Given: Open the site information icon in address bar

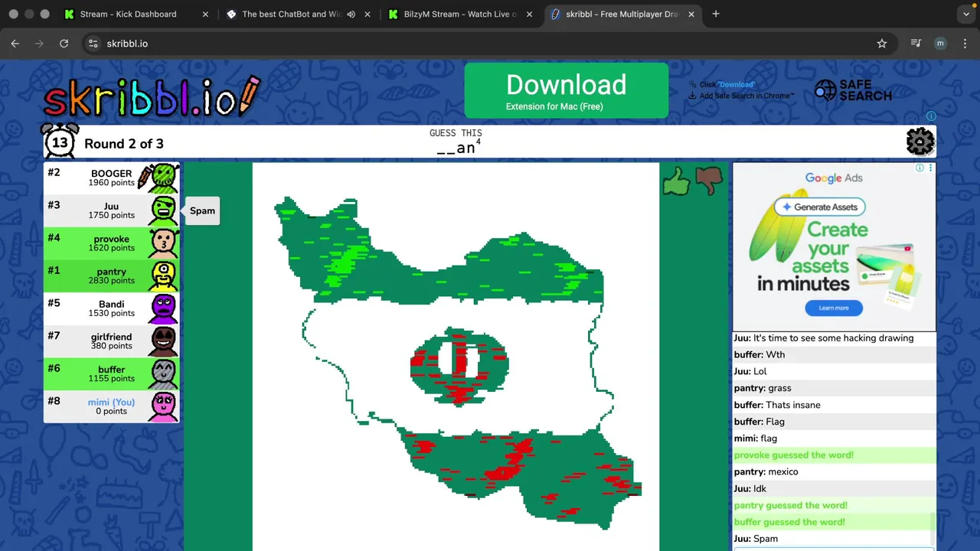Looking at the screenshot, I should [93, 44].
